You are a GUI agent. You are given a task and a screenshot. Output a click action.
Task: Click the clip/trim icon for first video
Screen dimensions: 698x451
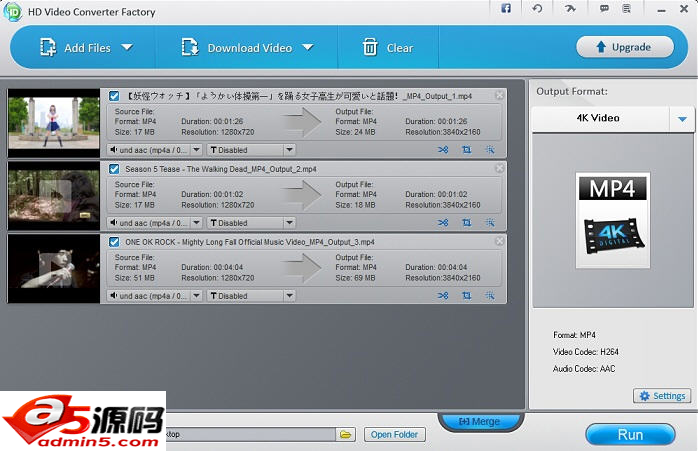[443, 150]
